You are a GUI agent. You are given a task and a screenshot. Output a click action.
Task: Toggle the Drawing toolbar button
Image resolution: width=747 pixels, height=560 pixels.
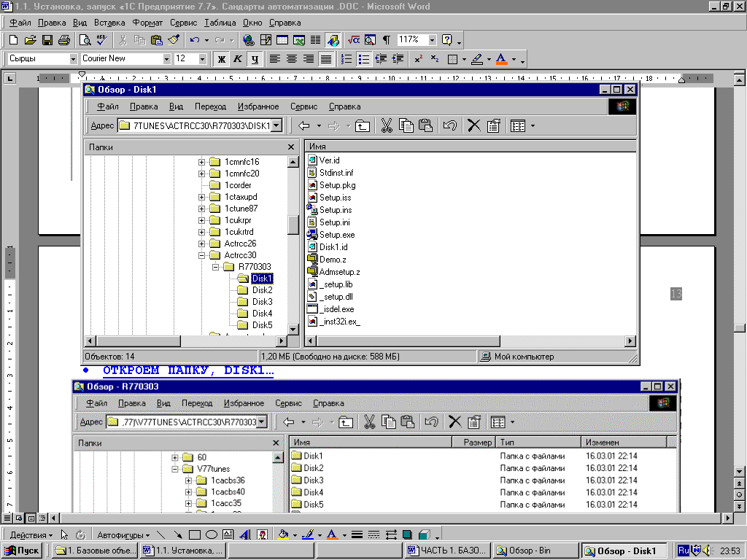pyautogui.click(x=333, y=40)
